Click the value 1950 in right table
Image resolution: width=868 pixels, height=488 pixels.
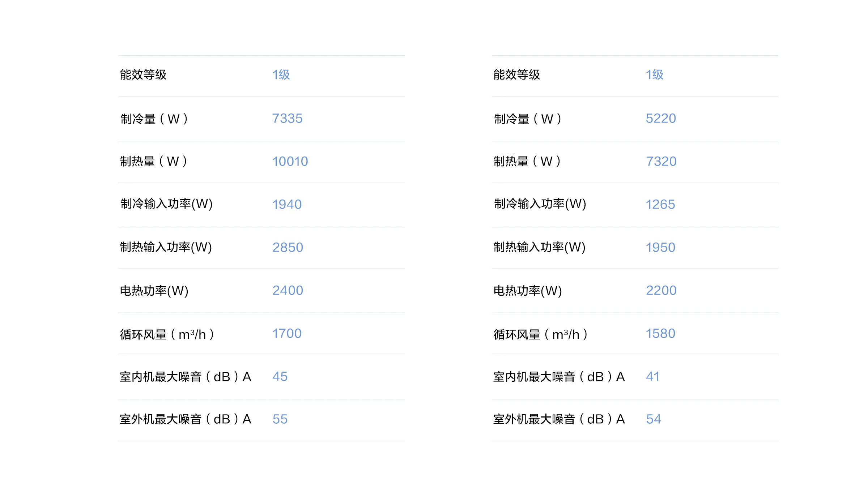[x=660, y=247]
